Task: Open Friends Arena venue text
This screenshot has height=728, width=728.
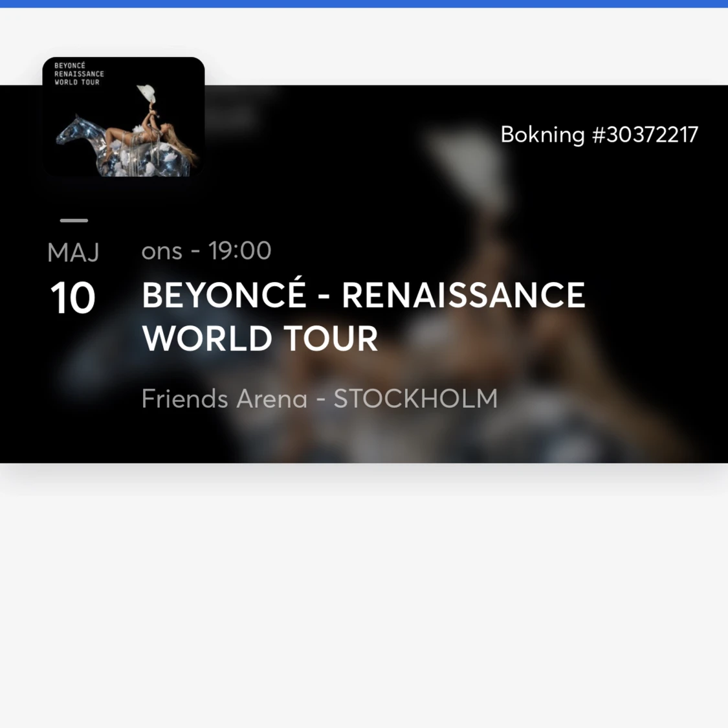Action: coord(225,399)
